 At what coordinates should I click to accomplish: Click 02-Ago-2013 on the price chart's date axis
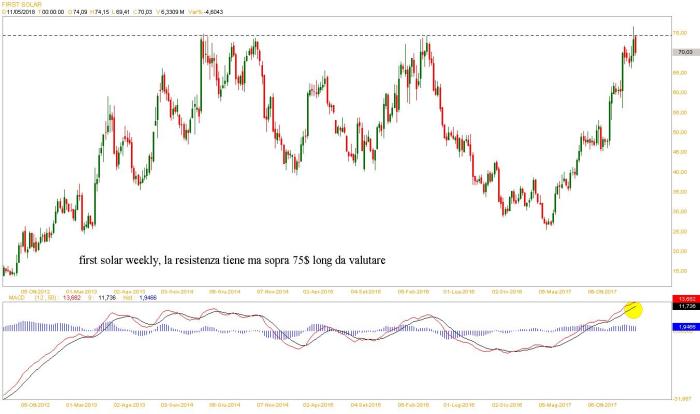coord(129,292)
